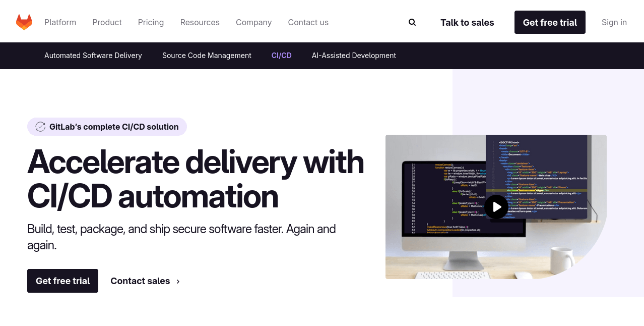
Task: Open Contact sales from the hero section
Action: pyautogui.click(x=140, y=281)
